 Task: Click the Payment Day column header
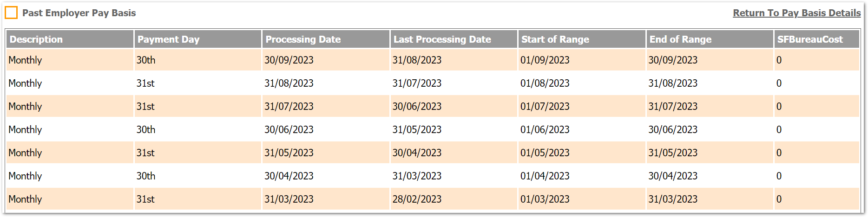pyautogui.click(x=168, y=39)
